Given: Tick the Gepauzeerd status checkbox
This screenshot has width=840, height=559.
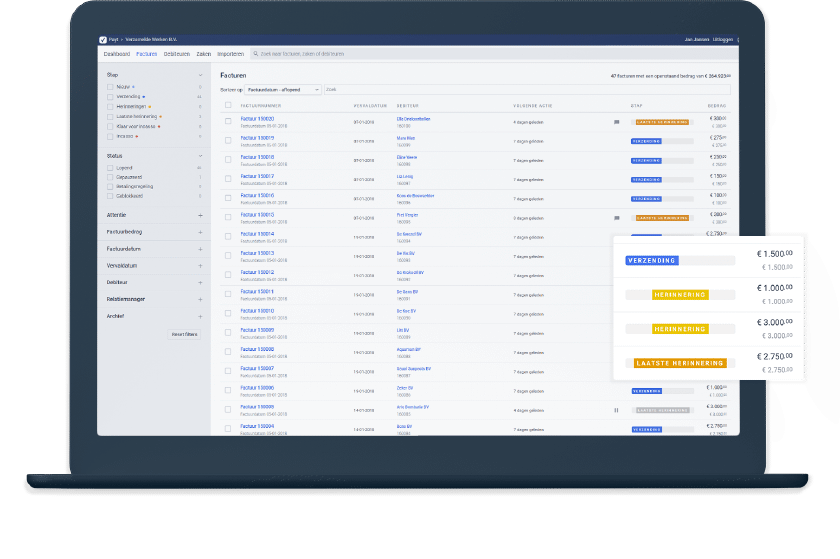Looking at the screenshot, I should (110, 177).
